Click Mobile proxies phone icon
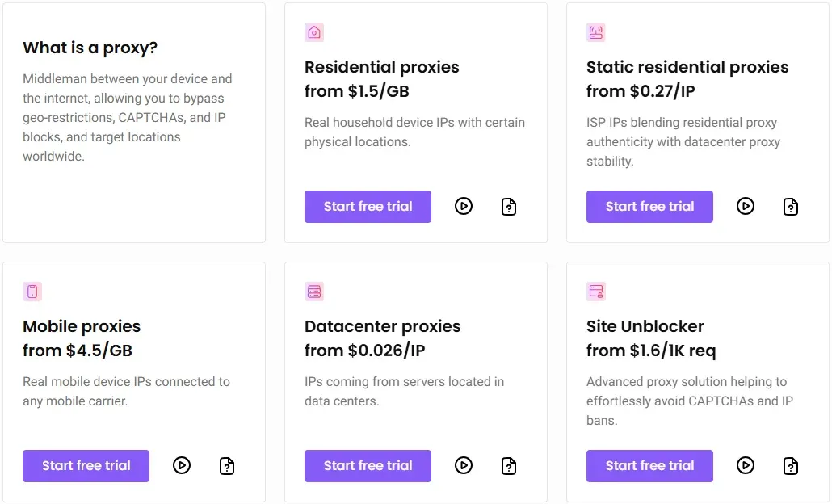The width and height of the screenshot is (832, 504). point(32,292)
